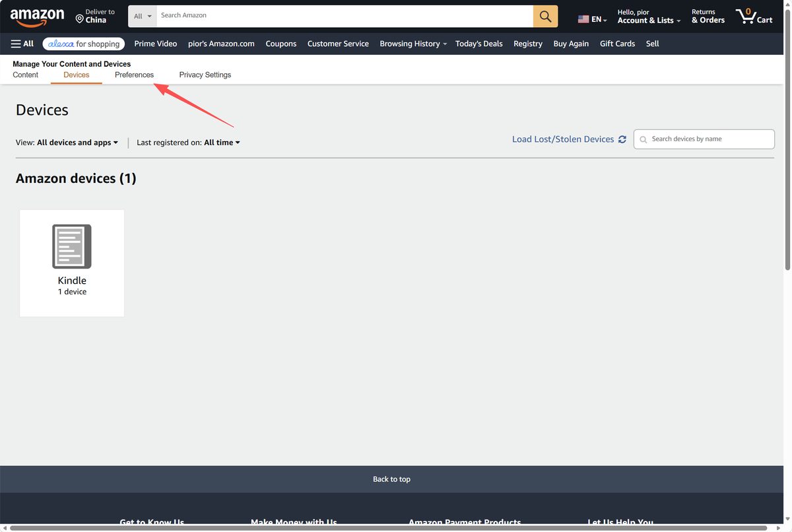Click the Load Lost/Stolen Devices link
792x532 pixels.
click(x=563, y=139)
